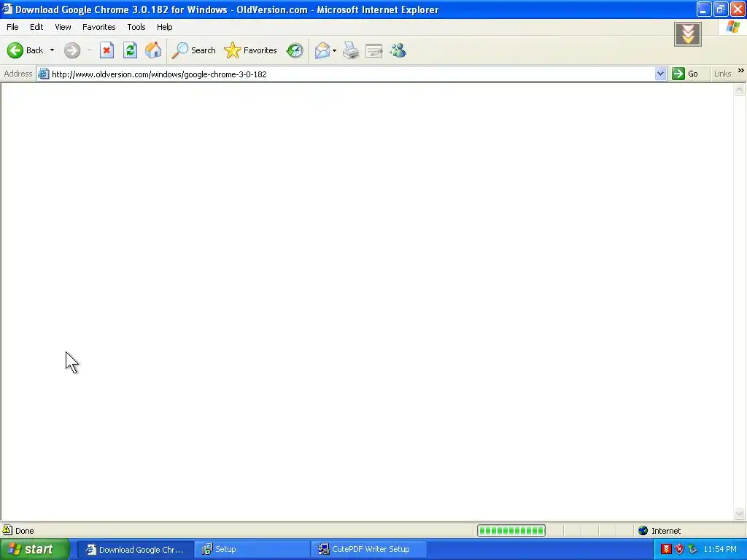Close the Internet Explorer window
The image size is (747, 560).
tap(738, 9)
